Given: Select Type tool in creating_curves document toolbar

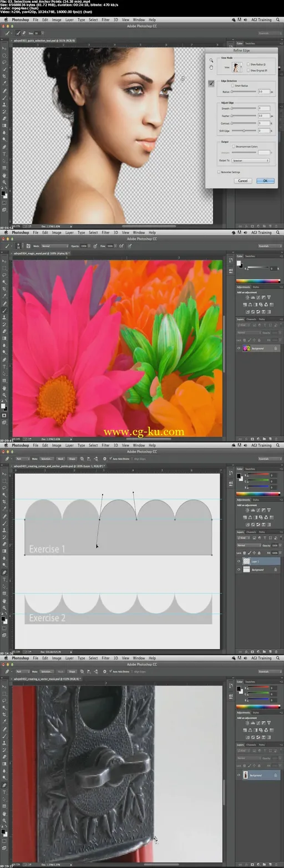Looking at the screenshot, I should (x=4, y=579).
